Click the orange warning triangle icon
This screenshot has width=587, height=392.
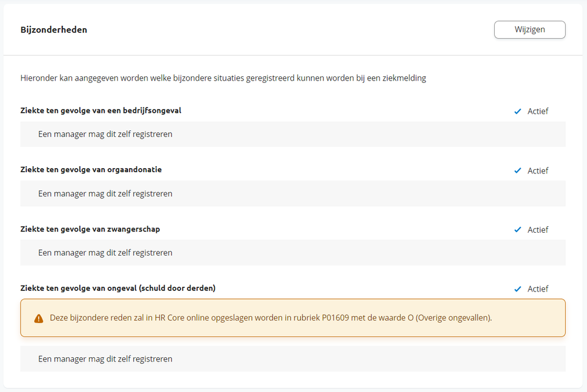[39, 319]
